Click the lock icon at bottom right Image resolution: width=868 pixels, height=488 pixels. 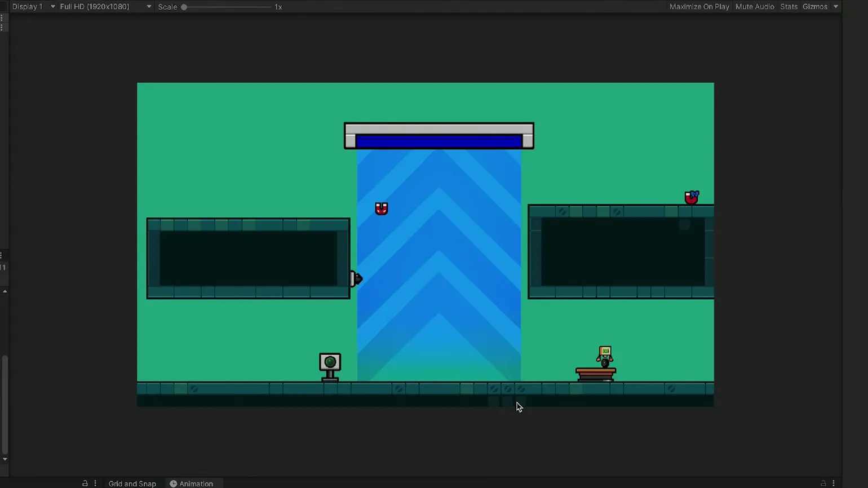pos(823,483)
